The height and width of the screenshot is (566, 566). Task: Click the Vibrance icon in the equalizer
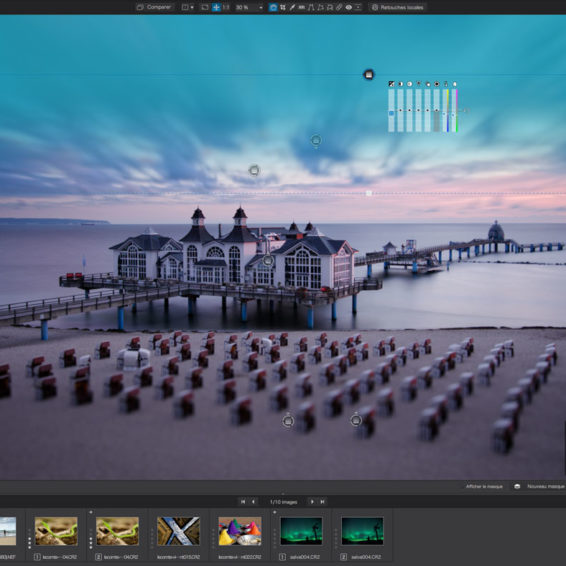428,84
